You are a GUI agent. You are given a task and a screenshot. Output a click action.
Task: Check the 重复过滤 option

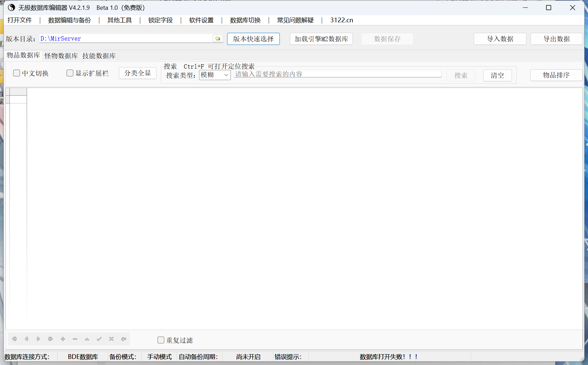161,340
